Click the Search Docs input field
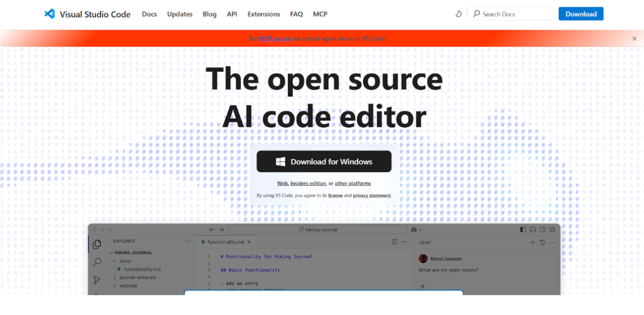Screen dimensions: 644x315 (x=511, y=14)
